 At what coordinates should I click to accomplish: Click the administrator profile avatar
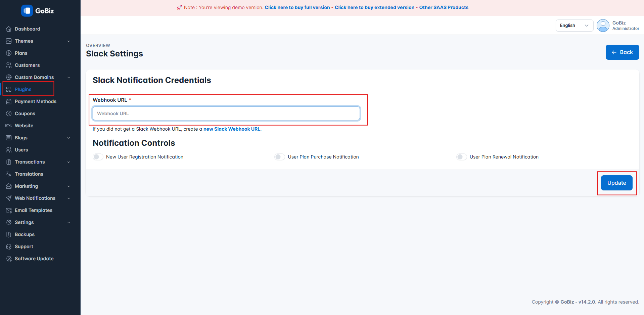click(603, 26)
